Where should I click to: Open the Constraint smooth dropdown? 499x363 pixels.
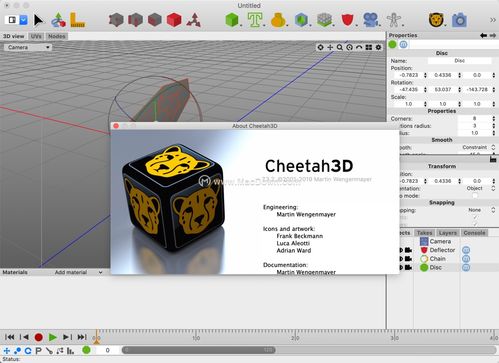pos(478,147)
